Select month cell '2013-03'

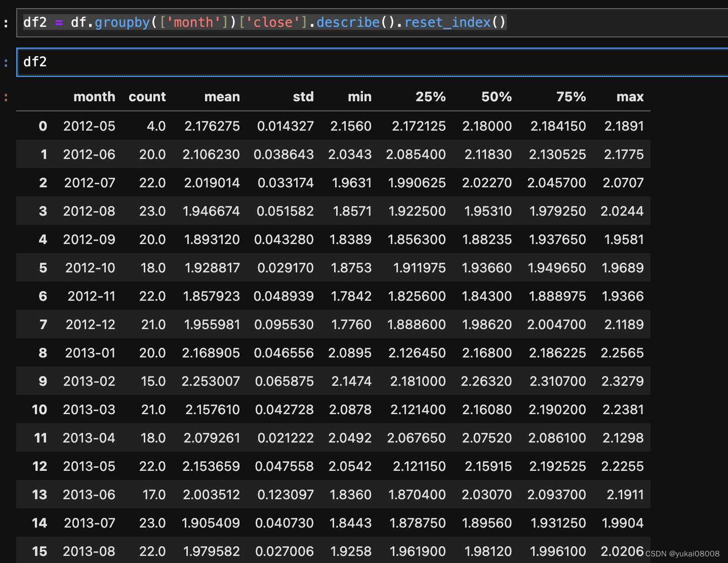pyautogui.click(x=89, y=410)
